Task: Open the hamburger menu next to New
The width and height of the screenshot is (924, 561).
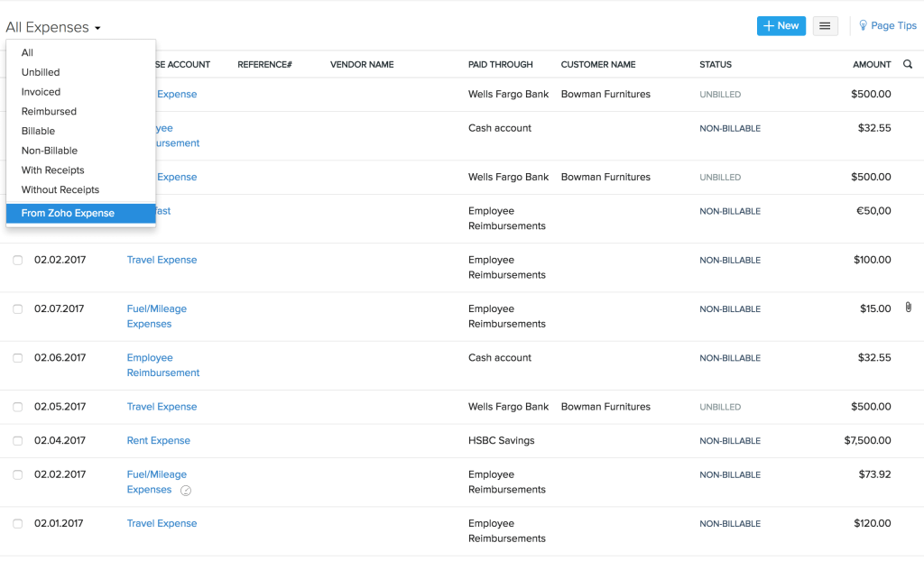Action: (x=825, y=26)
